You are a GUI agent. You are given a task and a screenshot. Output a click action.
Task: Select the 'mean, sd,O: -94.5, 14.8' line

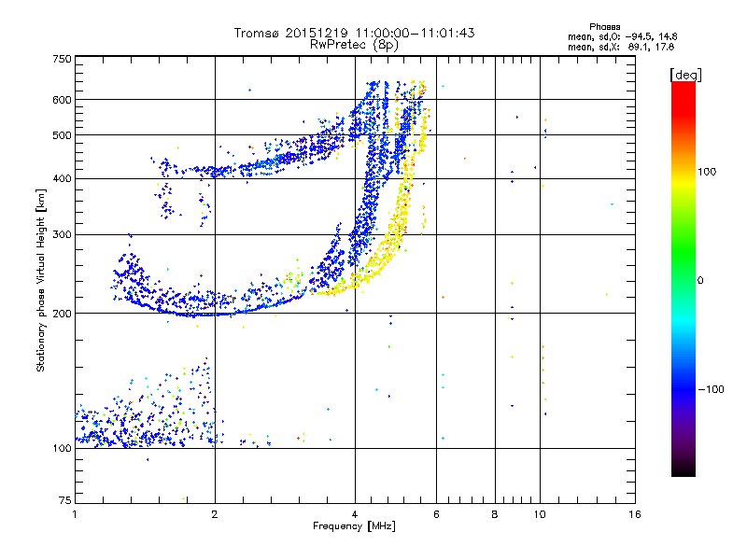coord(622,36)
